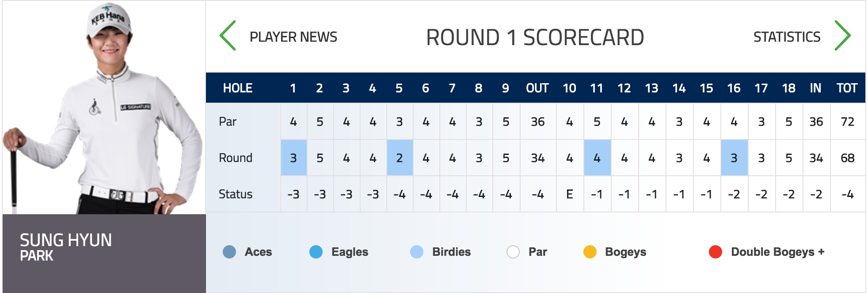Viewport: 868px width, 293px height.
Task: Open the Statistics section
Action: (787, 37)
